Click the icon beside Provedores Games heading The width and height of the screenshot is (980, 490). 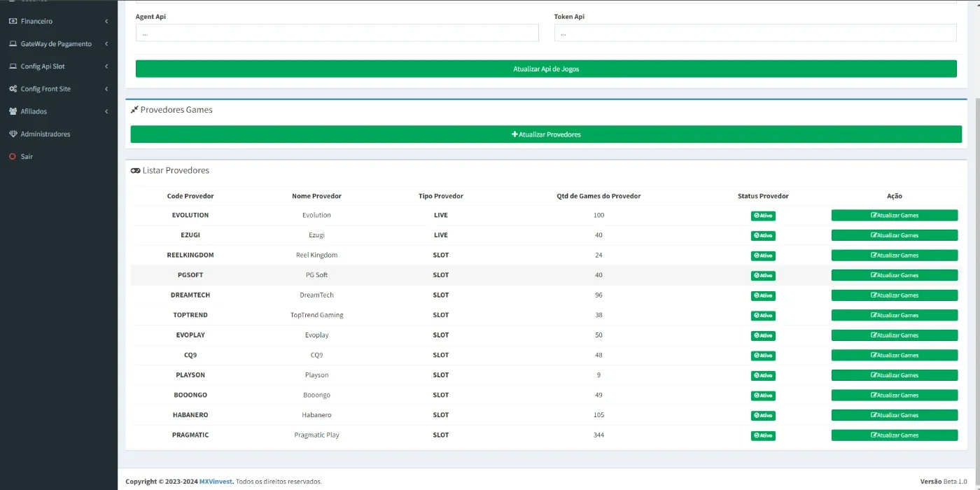(134, 110)
